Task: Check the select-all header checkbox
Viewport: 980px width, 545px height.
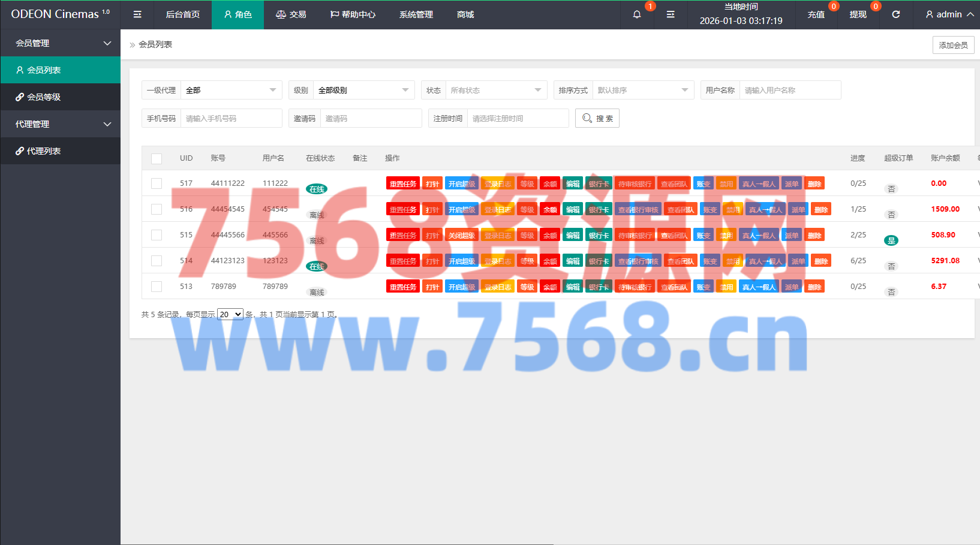Action: [x=157, y=158]
